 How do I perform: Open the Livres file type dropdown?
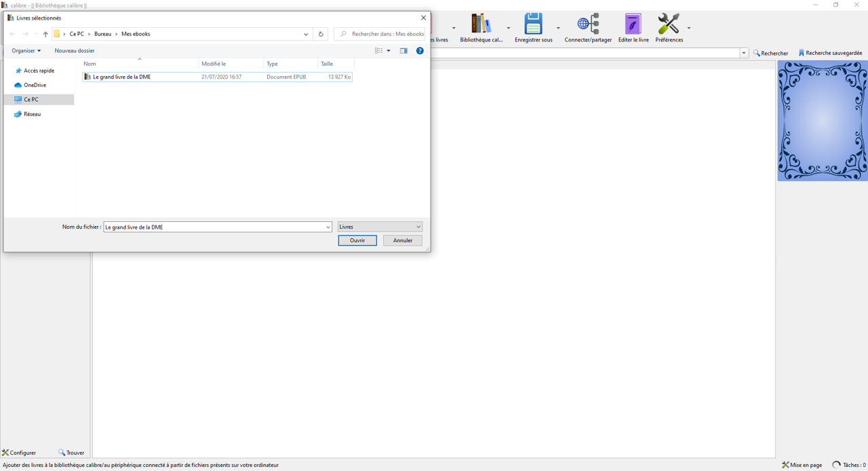click(x=380, y=227)
